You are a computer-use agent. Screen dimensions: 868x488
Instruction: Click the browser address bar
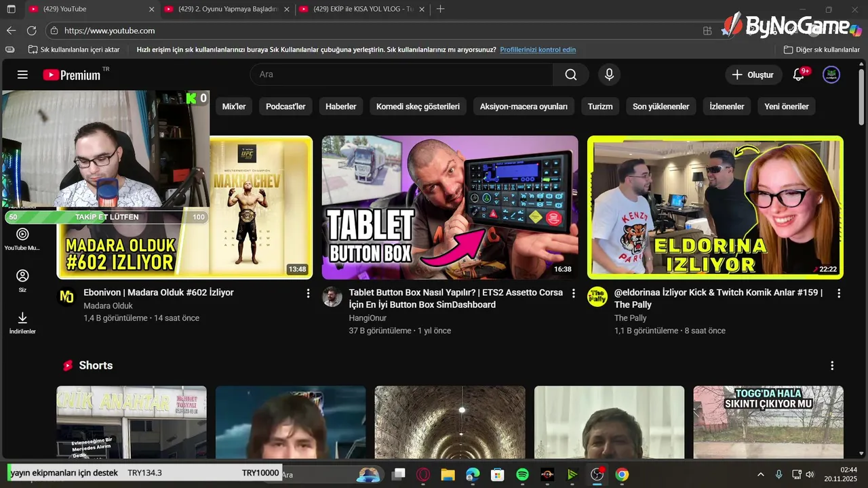pos(380,30)
